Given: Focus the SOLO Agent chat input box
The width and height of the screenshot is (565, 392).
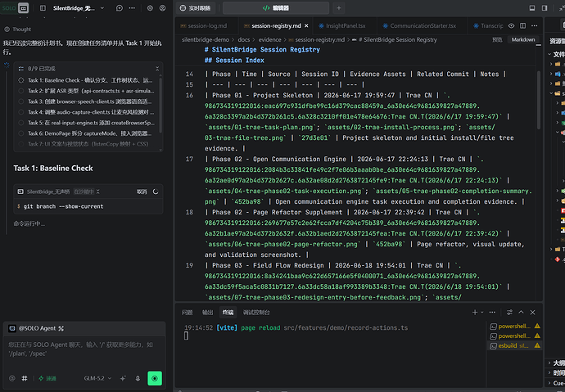Looking at the screenshot, I should coord(84,349).
